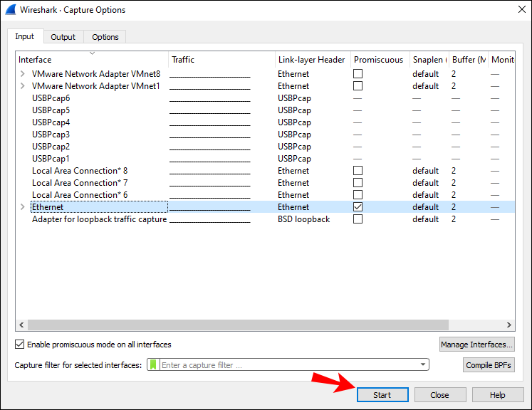This screenshot has width=532, height=410.
Task: Select VMware Network Adapter VMnet1 name
Action: [x=96, y=86]
